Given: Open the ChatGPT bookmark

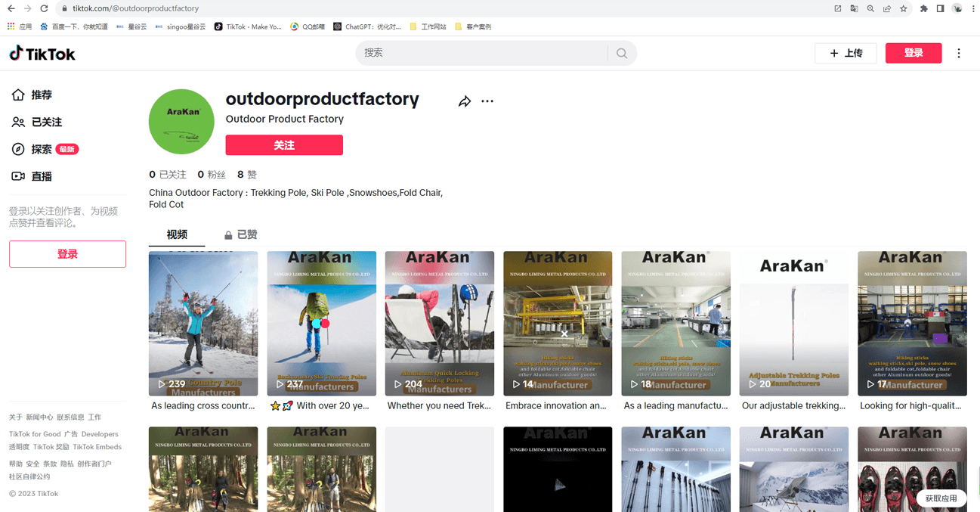Looking at the screenshot, I should 367,26.
